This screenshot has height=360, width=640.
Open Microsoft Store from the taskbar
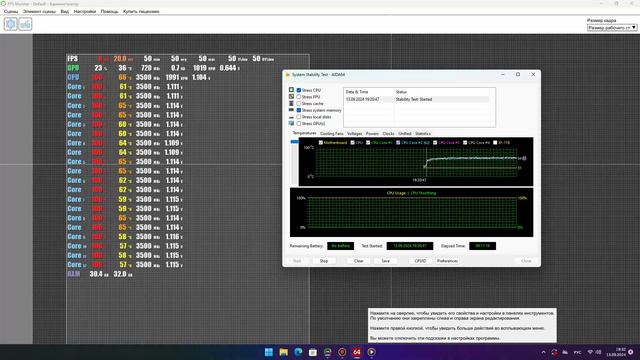pos(313,352)
